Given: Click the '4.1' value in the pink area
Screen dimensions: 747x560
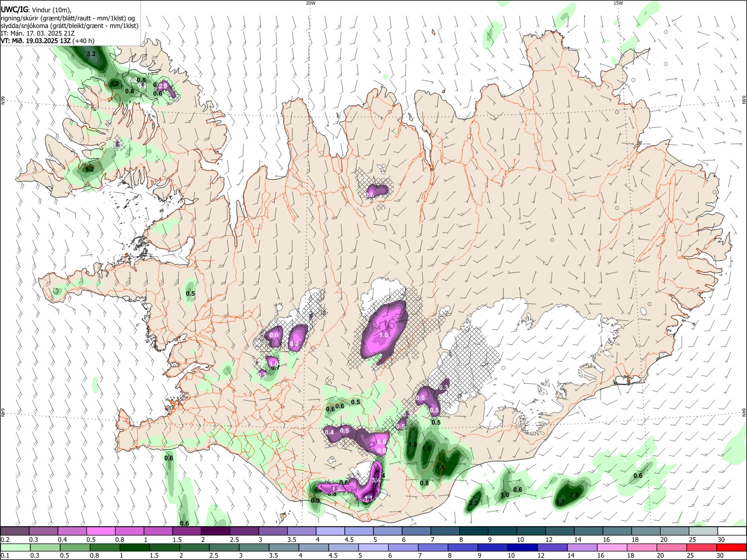Looking at the screenshot, I should pyautogui.click(x=368, y=499).
